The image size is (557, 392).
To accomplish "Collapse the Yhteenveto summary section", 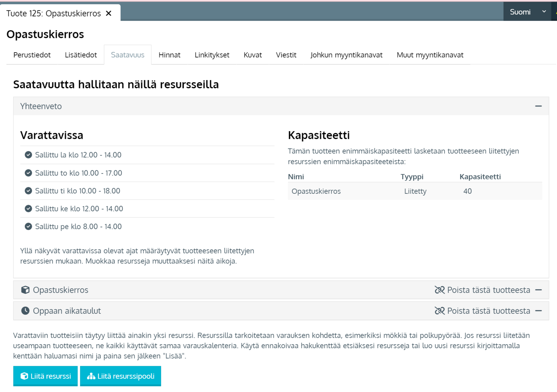I will click(x=538, y=106).
